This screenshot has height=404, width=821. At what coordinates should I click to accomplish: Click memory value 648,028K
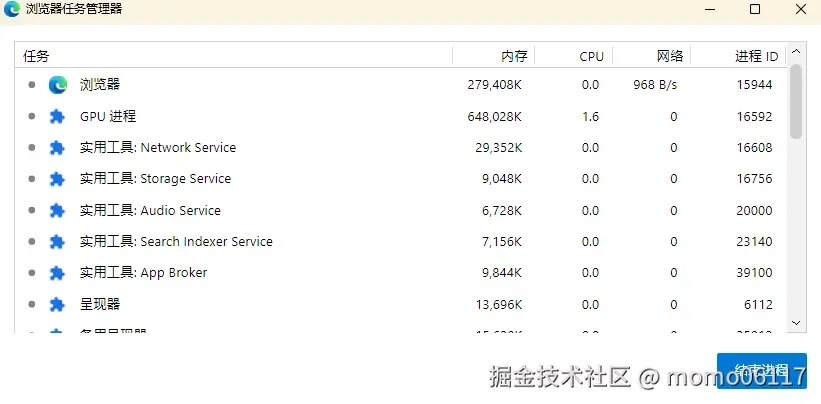(x=495, y=116)
